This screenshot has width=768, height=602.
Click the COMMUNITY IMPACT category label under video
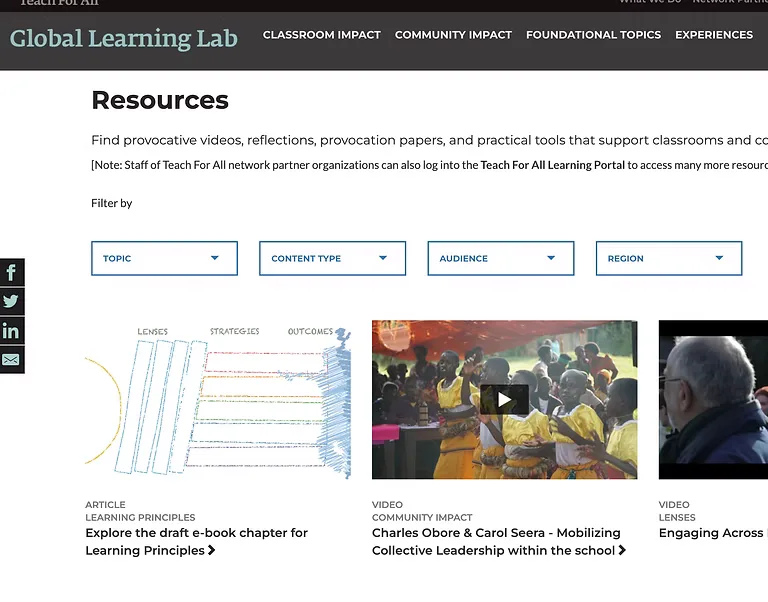[422, 517]
